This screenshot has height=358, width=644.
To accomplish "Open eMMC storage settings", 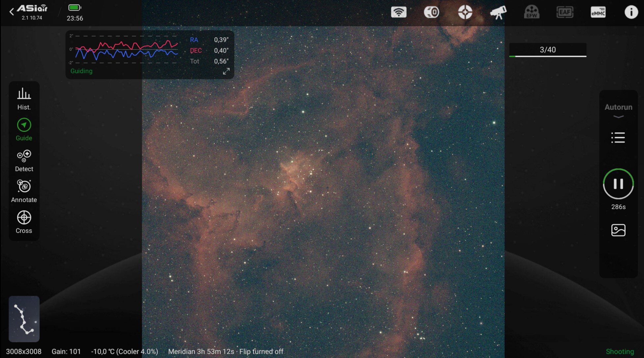I will click(x=598, y=12).
